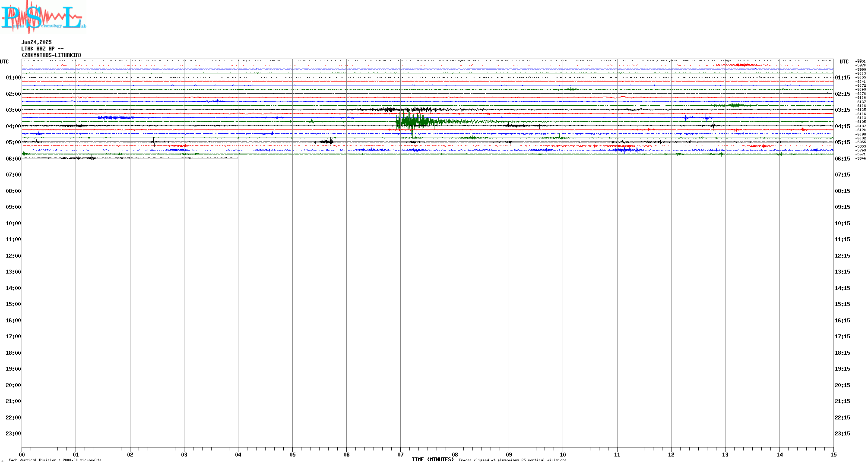Screen dimensions: 868x466
Task: Click the 03:00 hour label on left axis
Action: point(13,110)
